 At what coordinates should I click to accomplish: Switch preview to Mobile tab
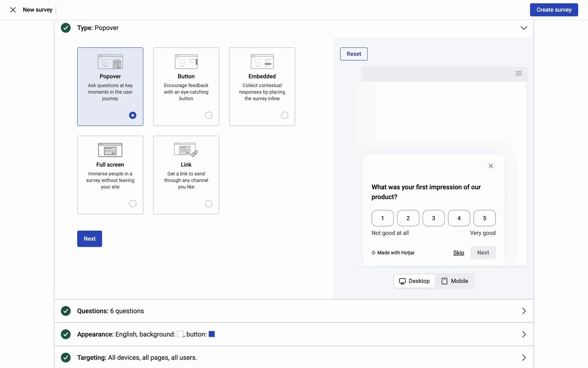(x=455, y=281)
